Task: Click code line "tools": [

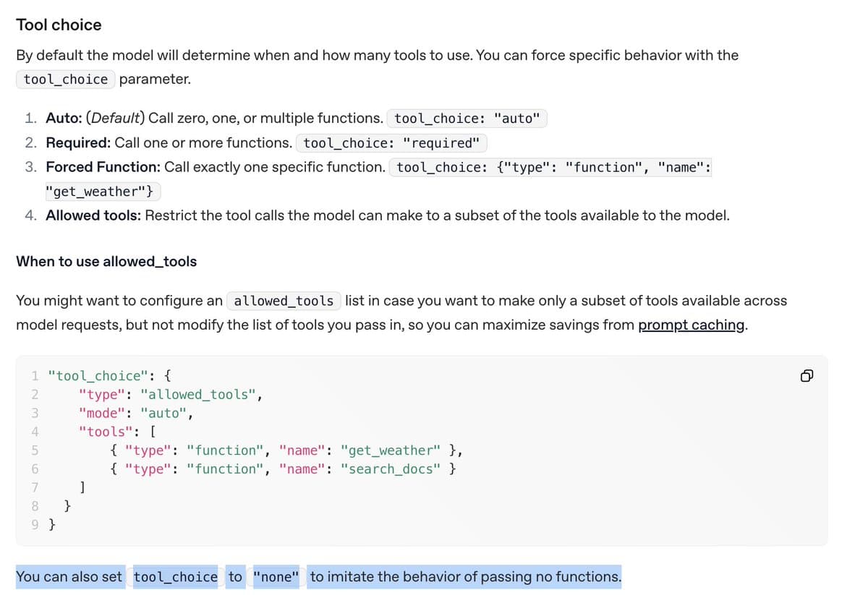Action: [118, 432]
